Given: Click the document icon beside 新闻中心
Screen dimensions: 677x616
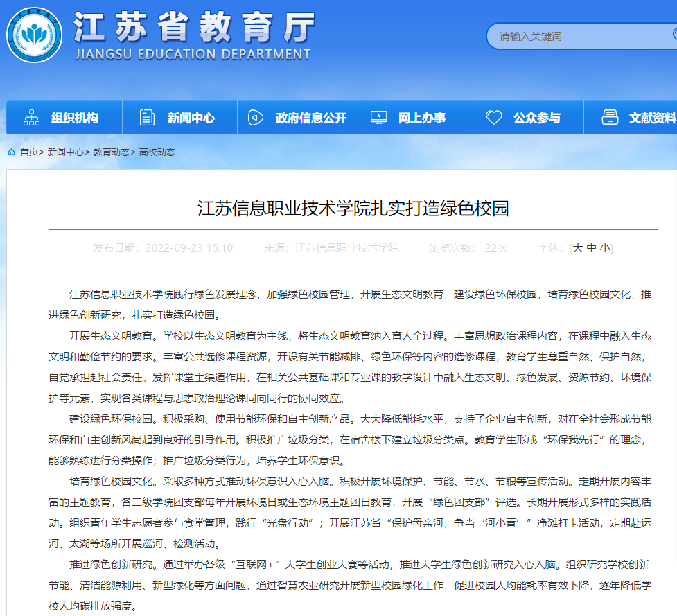Looking at the screenshot, I should [x=147, y=117].
